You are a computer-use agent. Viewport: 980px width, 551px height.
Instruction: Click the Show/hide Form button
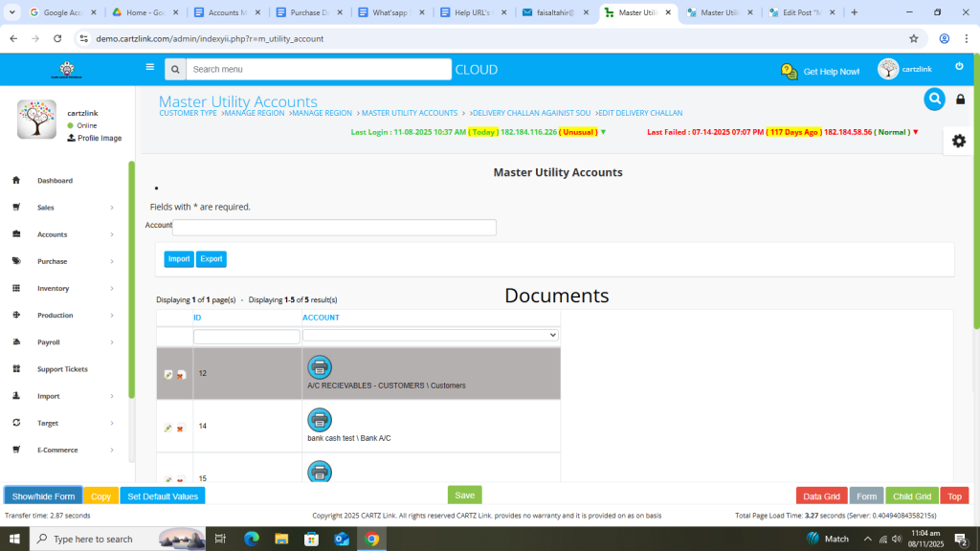(x=43, y=496)
